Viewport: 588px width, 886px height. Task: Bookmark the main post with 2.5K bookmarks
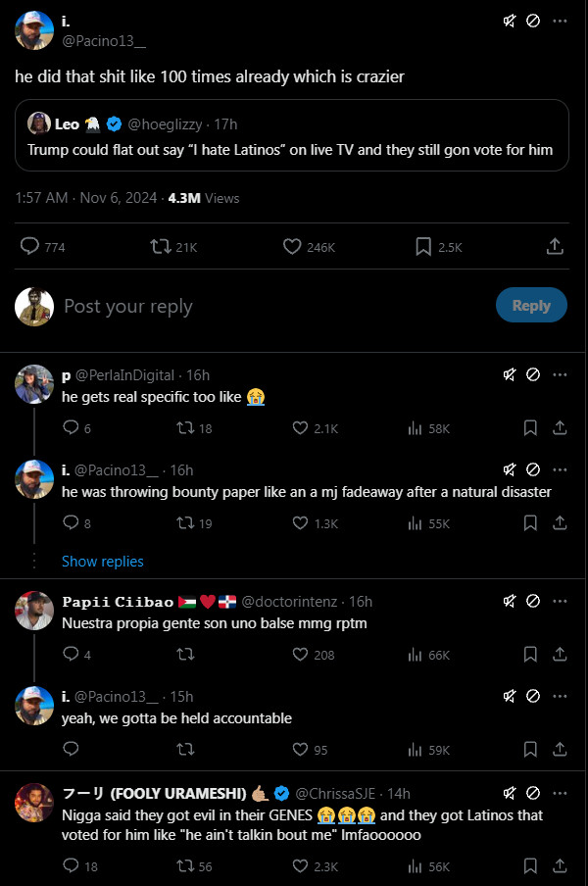(x=423, y=247)
